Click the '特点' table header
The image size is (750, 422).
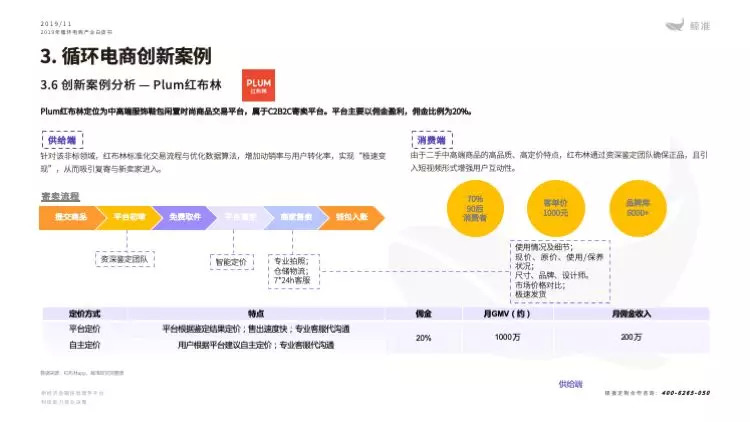pyautogui.click(x=256, y=314)
